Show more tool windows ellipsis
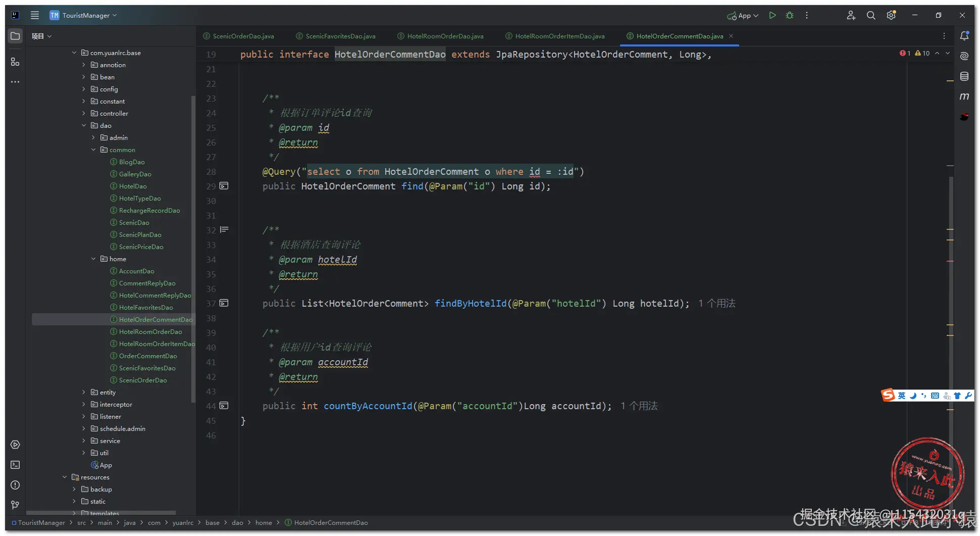The width and height of the screenshot is (980, 536). [x=15, y=82]
